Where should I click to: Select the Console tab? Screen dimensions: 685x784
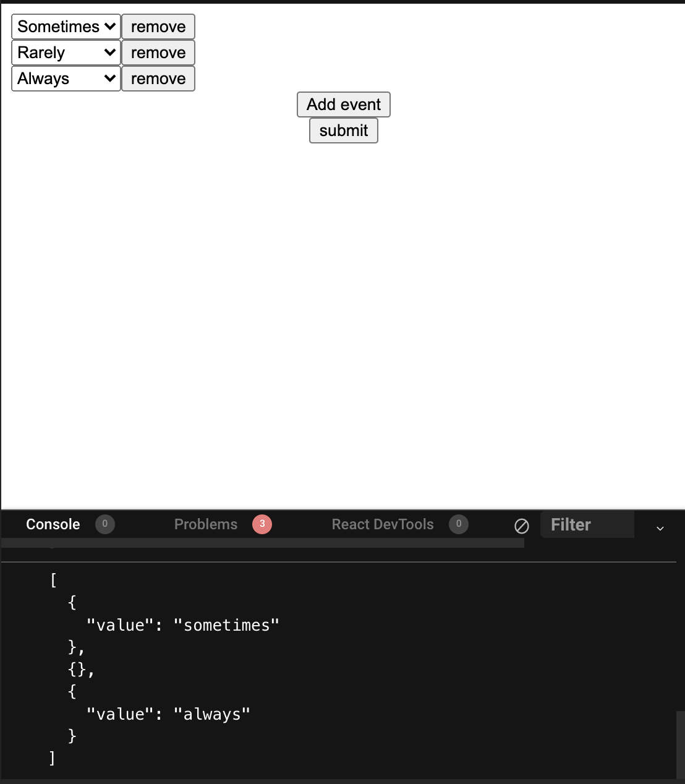click(x=53, y=524)
